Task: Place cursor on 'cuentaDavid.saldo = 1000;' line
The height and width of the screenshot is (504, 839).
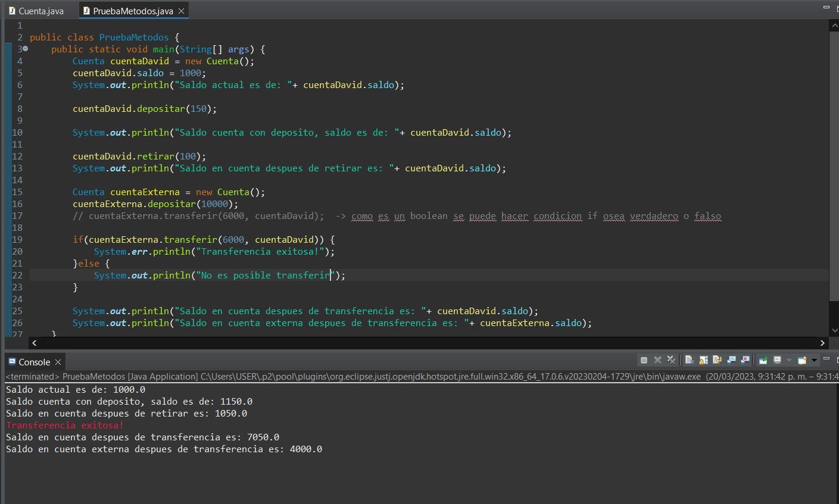Action: click(x=139, y=73)
